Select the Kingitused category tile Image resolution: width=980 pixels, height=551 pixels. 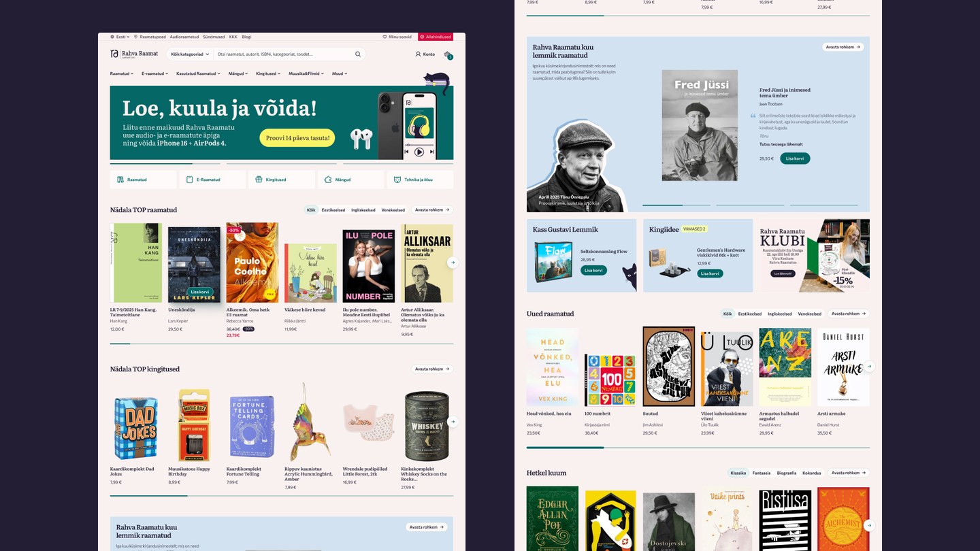click(282, 180)
